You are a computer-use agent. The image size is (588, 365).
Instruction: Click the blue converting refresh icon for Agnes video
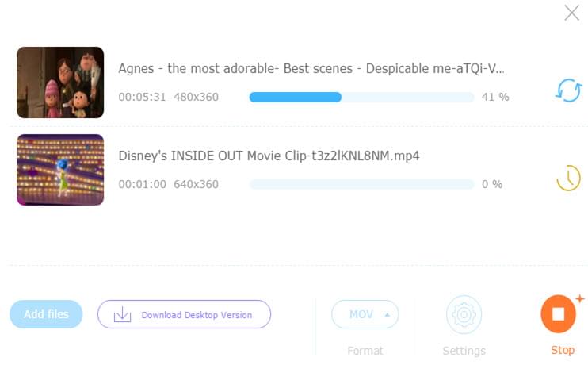(x=567, y=90)
